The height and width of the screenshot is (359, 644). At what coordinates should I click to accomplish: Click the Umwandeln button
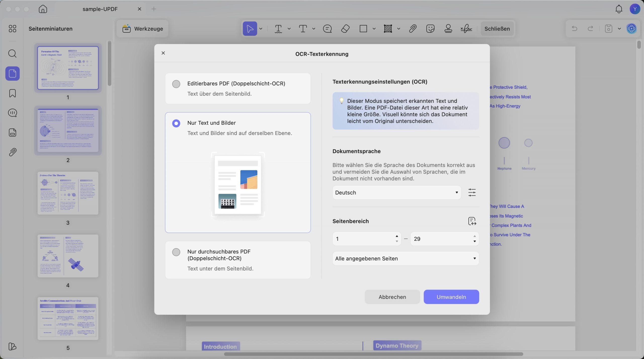tap(451, 297)
